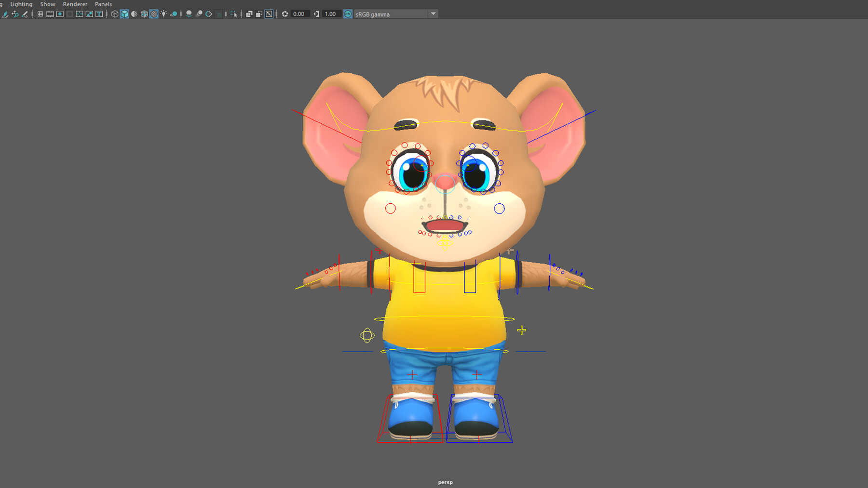The image size is (868, 488).
Task: Click the isolate select icon
Action: 234,14
